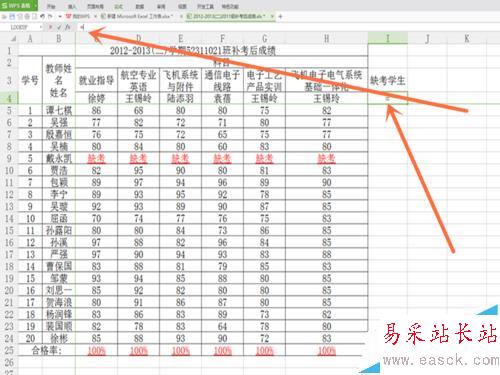Click the student name 徐彬
Screen dimensions: 500x375
[x=59, y=338]
